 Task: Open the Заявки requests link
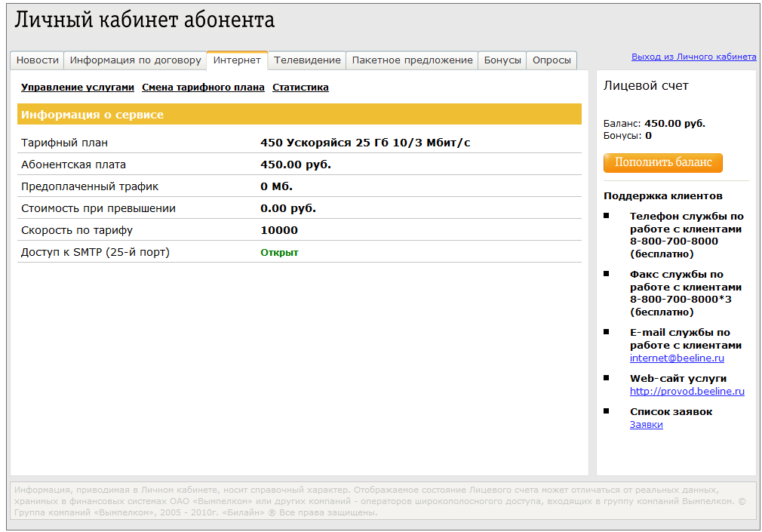coord(646,425)
